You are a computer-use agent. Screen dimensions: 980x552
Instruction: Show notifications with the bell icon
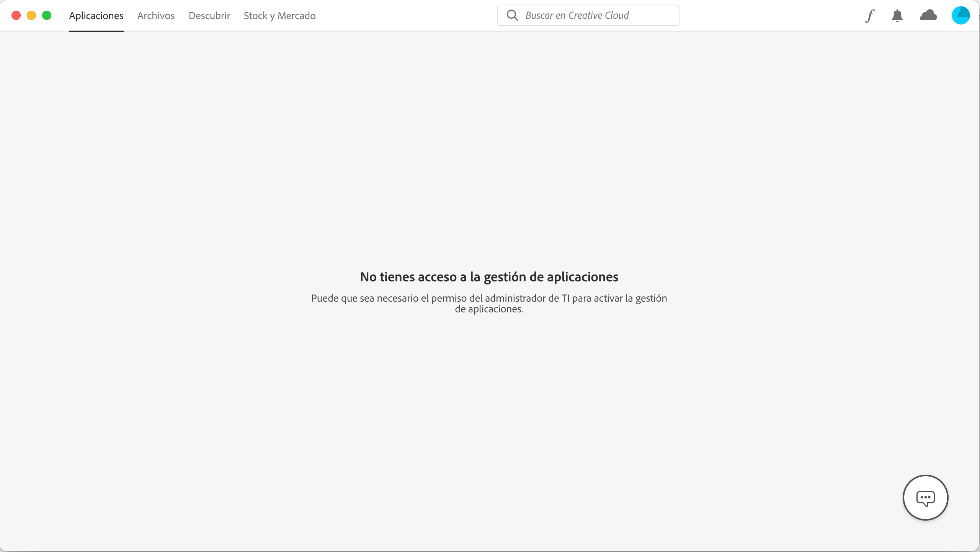[897, 16]
